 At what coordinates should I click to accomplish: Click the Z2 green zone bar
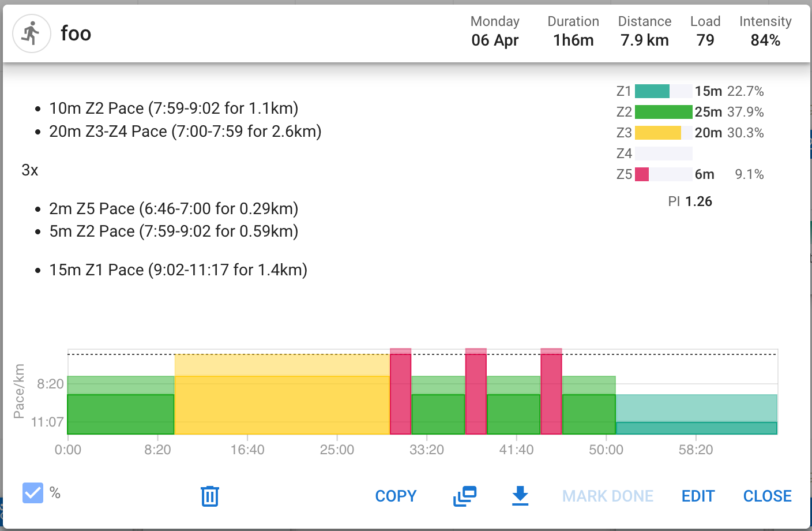pyautogui.click(x=663, y=112)
